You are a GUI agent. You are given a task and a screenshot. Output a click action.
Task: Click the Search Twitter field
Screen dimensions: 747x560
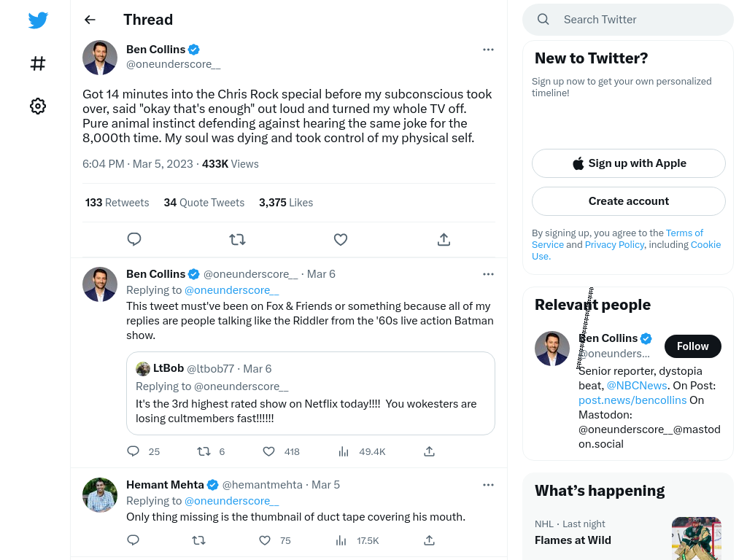[x=628, y=20]
